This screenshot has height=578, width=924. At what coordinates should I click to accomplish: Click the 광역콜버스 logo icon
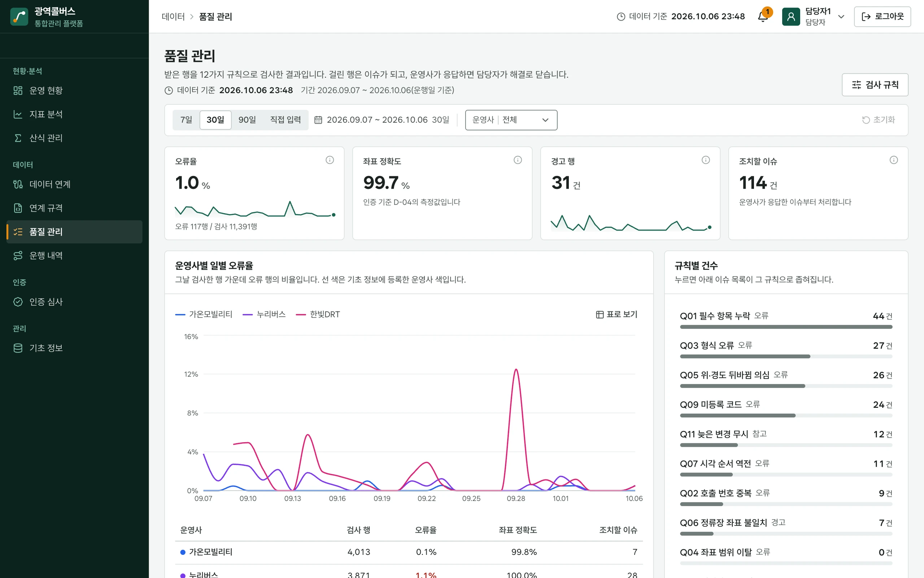click(19, 17)
